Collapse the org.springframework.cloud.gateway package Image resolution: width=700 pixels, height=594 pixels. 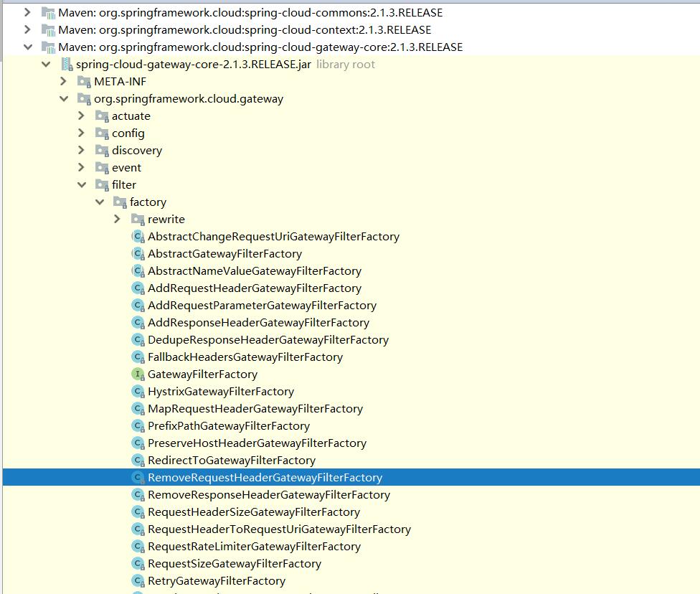tap(64, 99)
